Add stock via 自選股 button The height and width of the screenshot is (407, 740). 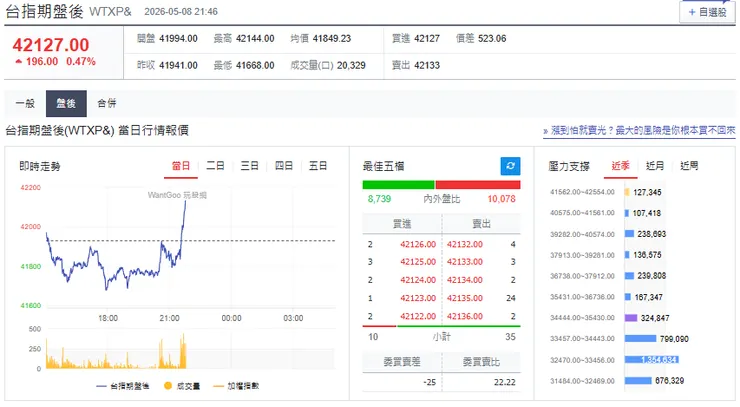(x=707, y=12)
